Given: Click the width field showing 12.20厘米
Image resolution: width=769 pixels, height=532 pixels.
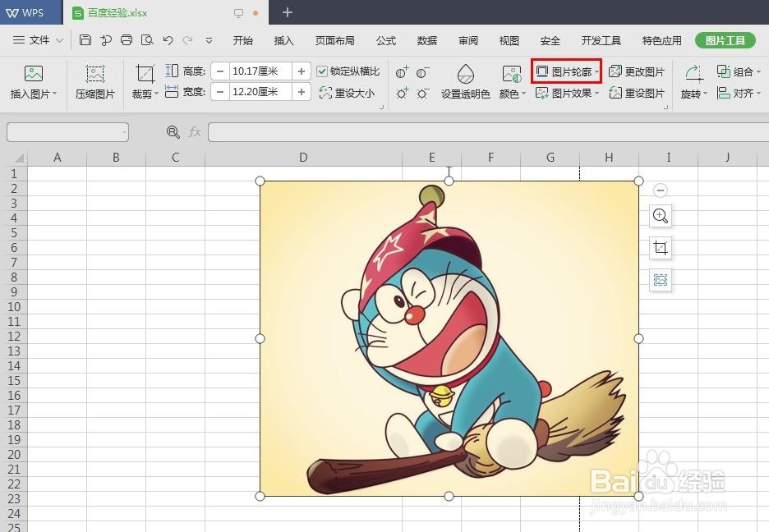Looking at the screenshot, I should pyautogui.click(x=260, y=92).
